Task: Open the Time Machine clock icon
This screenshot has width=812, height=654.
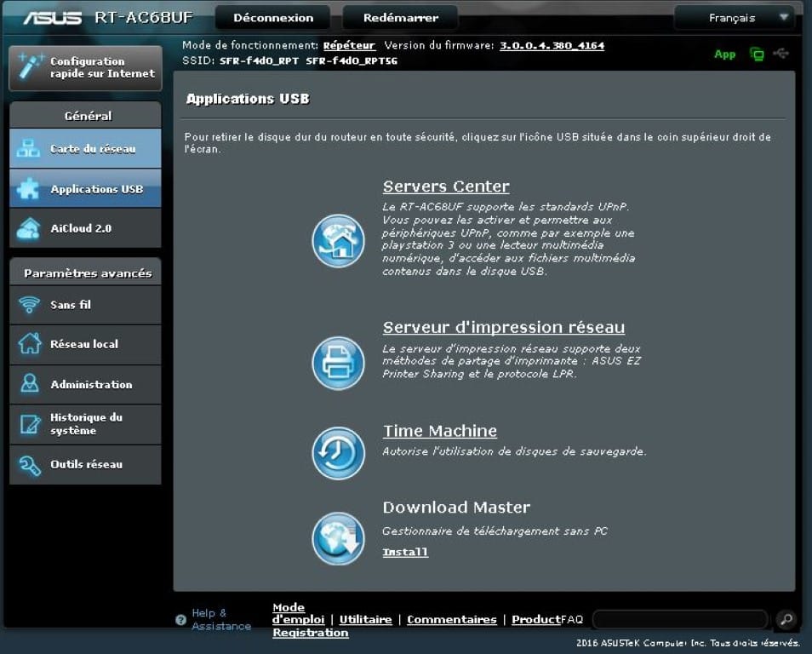Action: point(338,453)
